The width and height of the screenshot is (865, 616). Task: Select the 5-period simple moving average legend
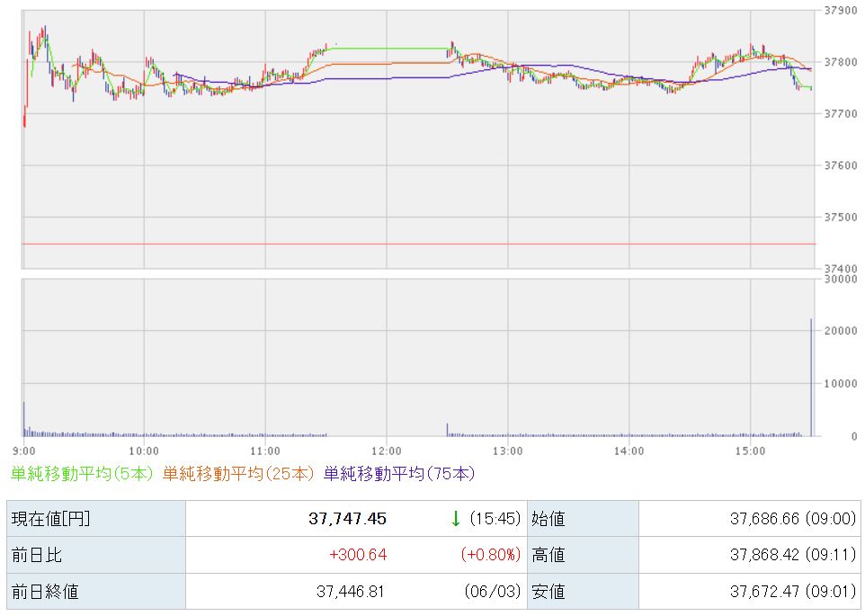(x=82, y=474)
